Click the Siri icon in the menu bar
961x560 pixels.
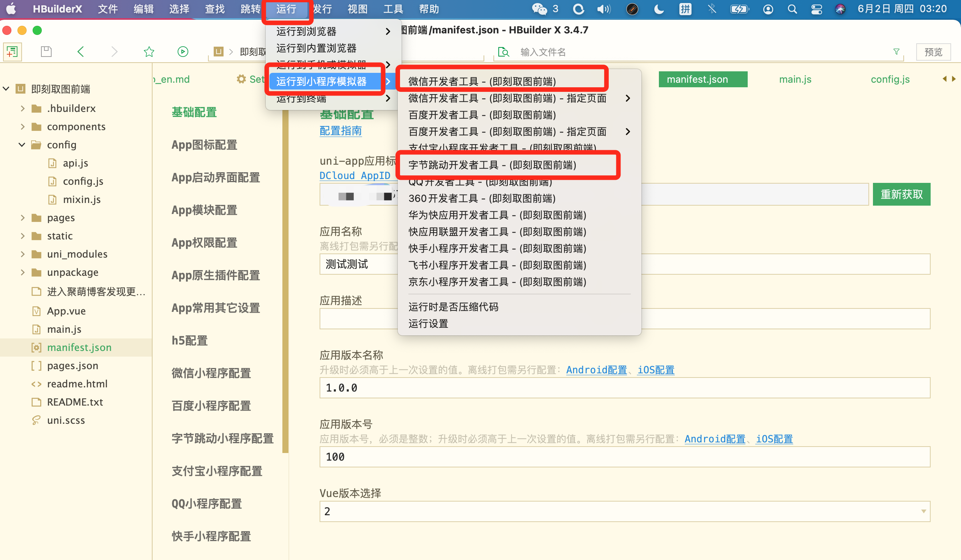(x=840, y=9)
